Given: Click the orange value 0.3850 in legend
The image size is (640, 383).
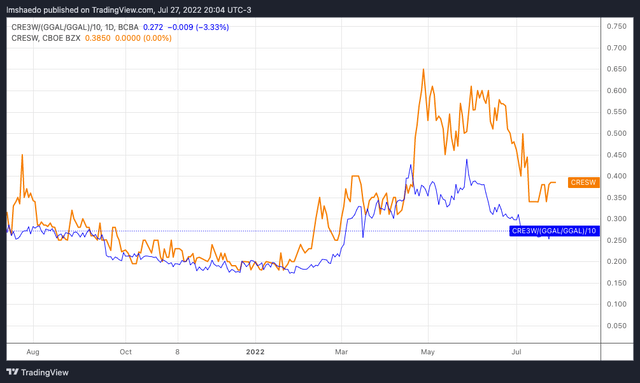Looking at the screenshot, I should [98, 38].
